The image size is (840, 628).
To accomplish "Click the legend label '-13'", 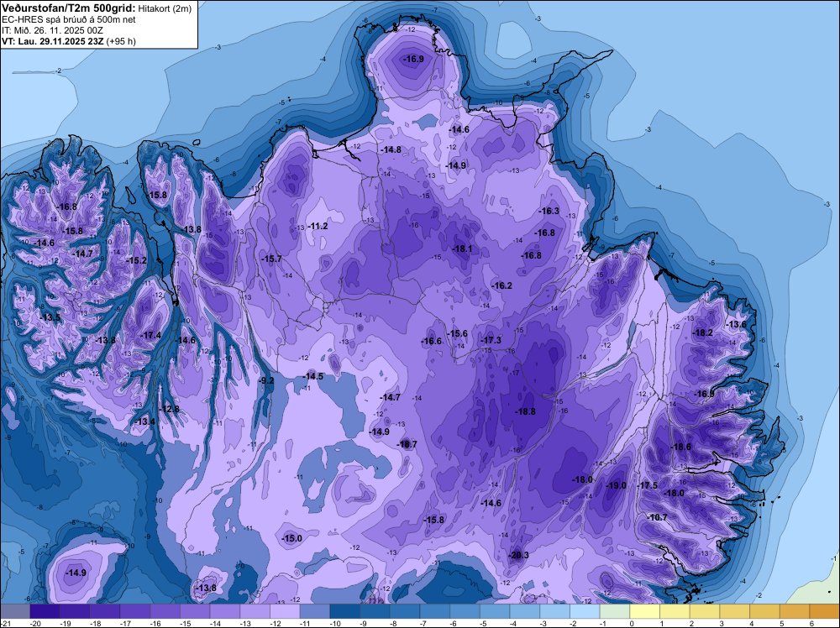I will (244, 624).
